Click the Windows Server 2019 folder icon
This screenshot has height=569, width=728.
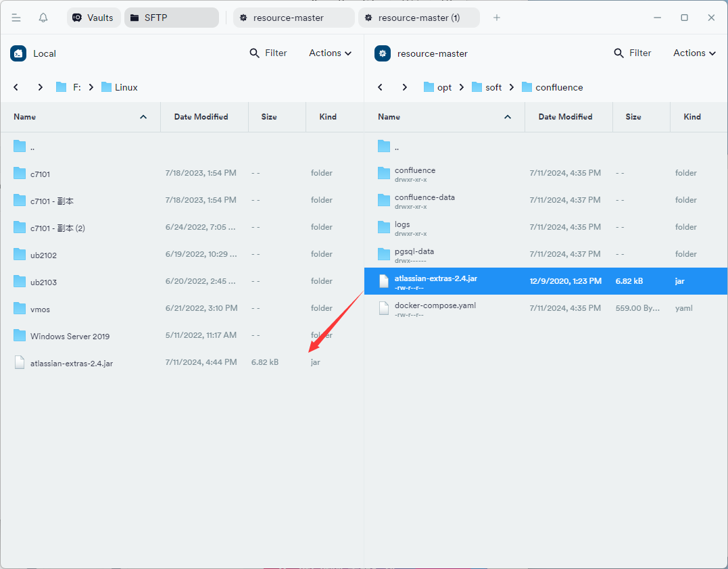point(20,335)
